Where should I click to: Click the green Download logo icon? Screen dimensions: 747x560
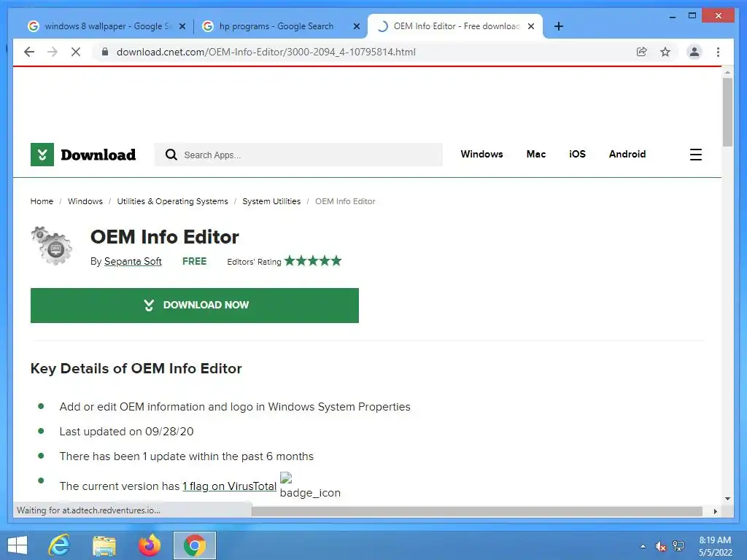[42, 155]
